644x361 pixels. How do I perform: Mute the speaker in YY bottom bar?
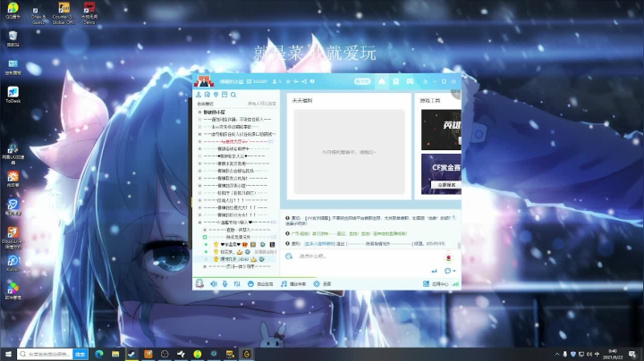[x=214, y=284]
